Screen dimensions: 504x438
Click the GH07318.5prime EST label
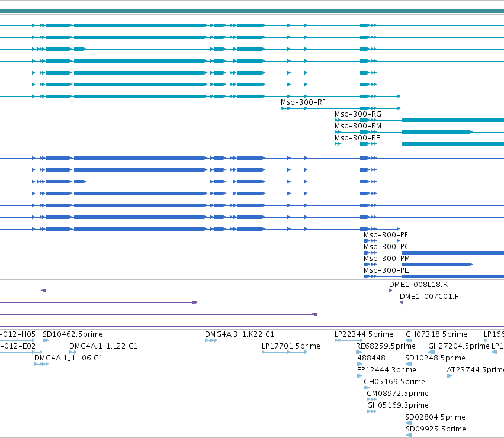436,334
